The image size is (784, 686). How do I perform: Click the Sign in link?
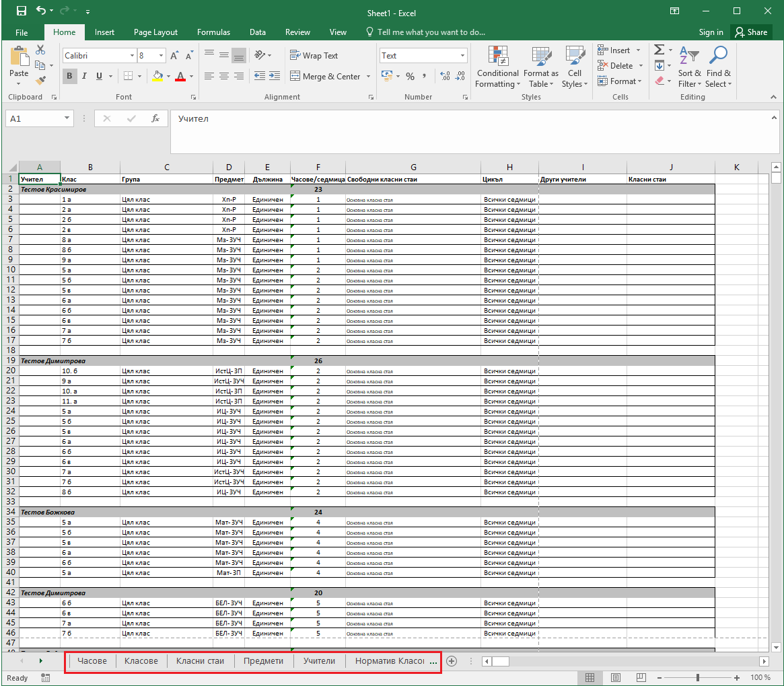pyautogui.click(x=711, y=32)
